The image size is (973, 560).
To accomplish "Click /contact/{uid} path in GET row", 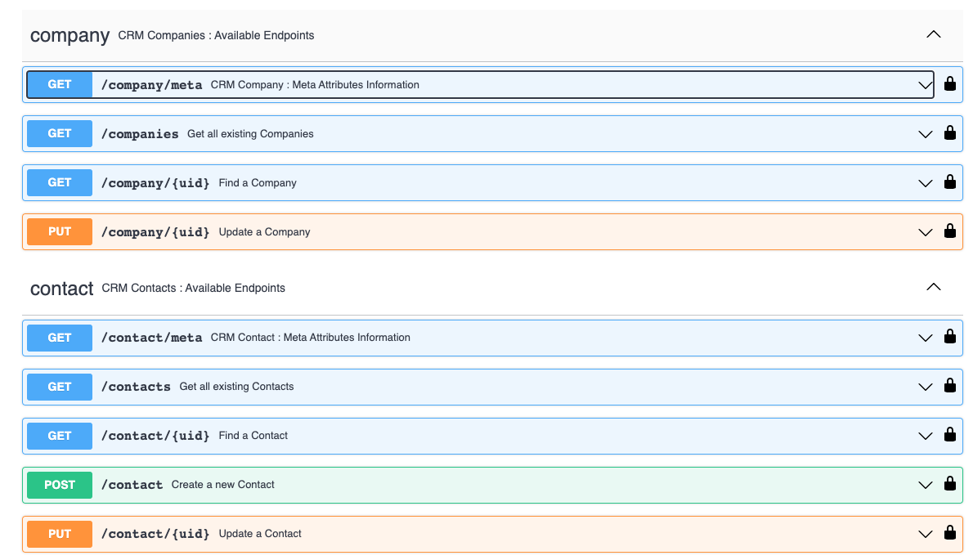I will [x=155, y=436].
